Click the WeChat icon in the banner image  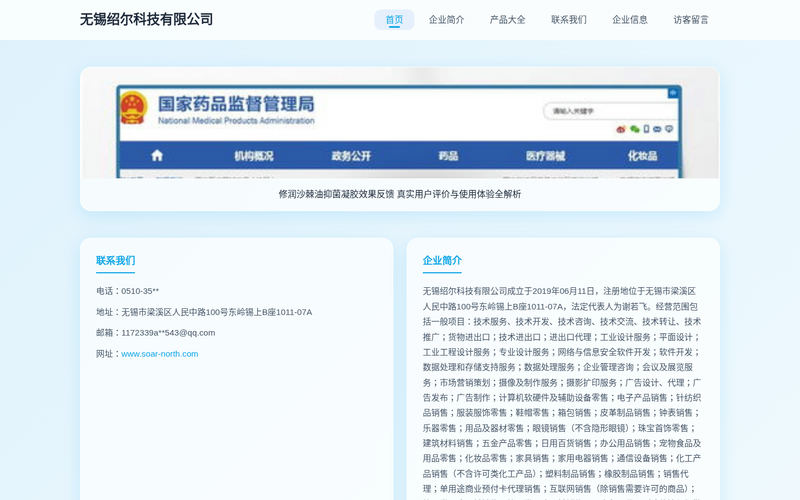coord(634,129)
